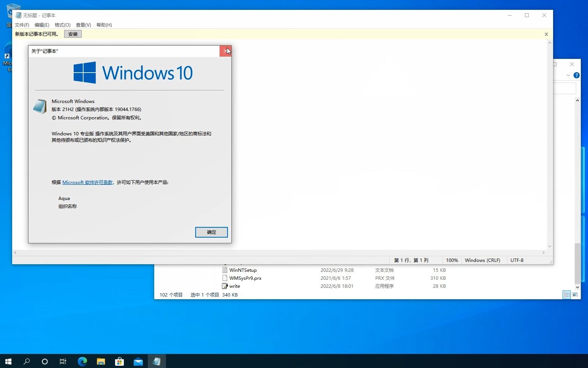Image resolution: width=588 pixels, height=368 pixels.
Task: Click Explorer scrollbar up arrow
Action: (577, 100)
